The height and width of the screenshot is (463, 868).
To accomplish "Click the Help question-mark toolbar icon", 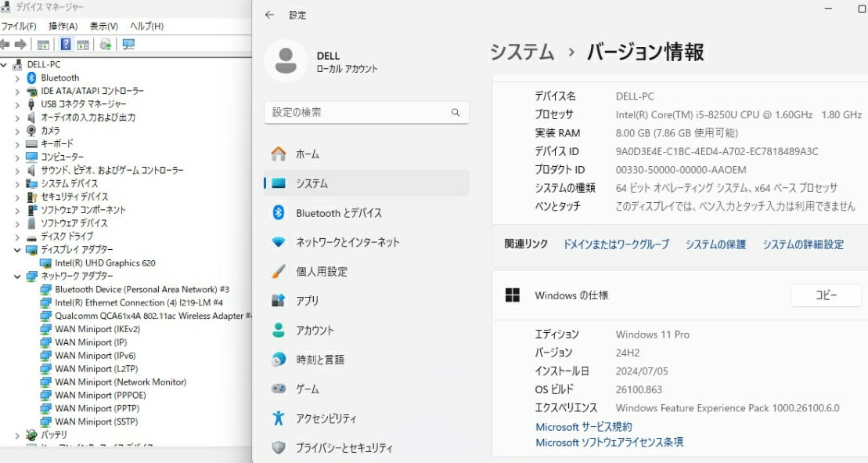I will pyautogui.click(x=67, y=45).
